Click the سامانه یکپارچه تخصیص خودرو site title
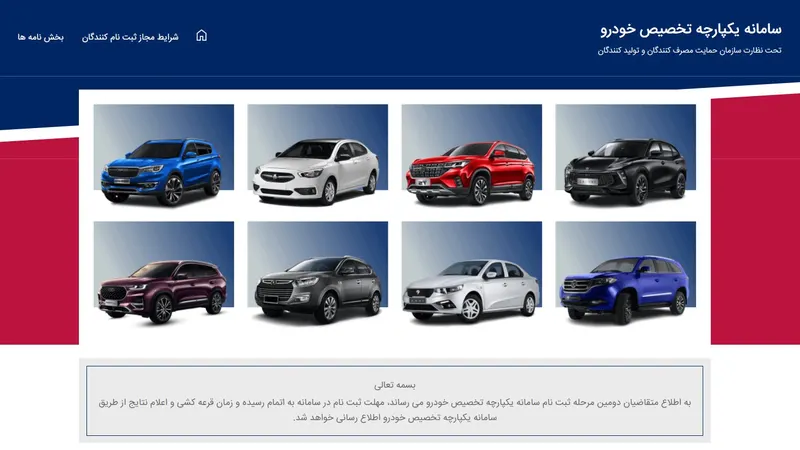Viewport: 800px width, 450px height. tap(691, 30)
